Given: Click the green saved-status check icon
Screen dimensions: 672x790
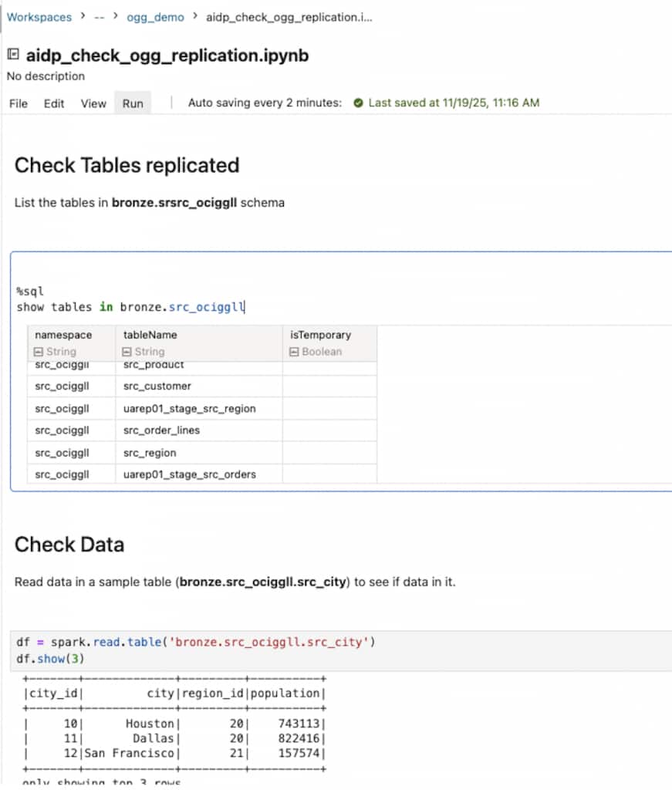Looking at the screenshot, I should tap(358, 103).
